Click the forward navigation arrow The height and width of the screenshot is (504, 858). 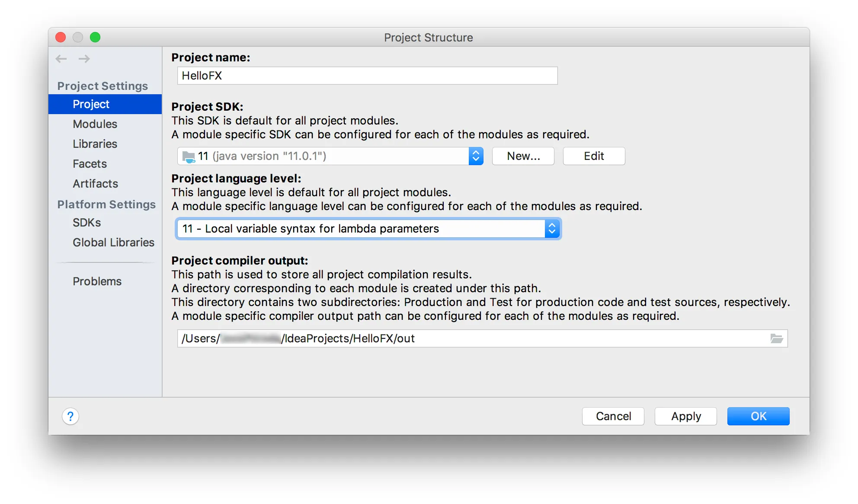coord(84,59)
